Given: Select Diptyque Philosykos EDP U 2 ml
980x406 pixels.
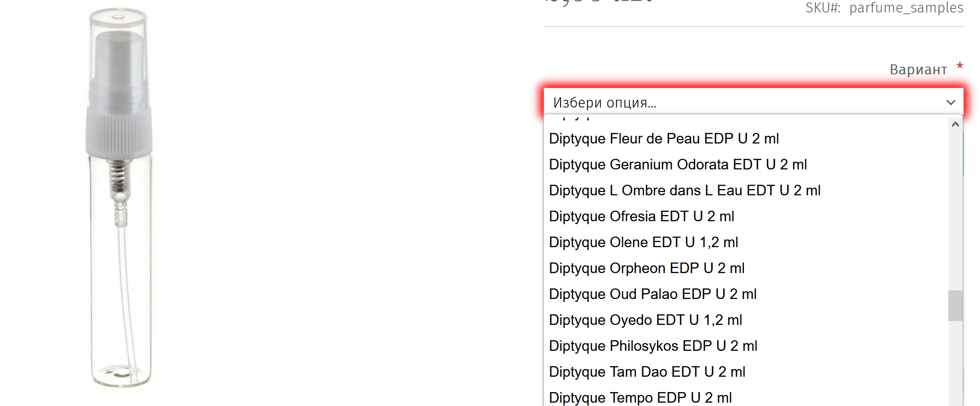Looking at the screenshot, I should click(x=746, y=346).
